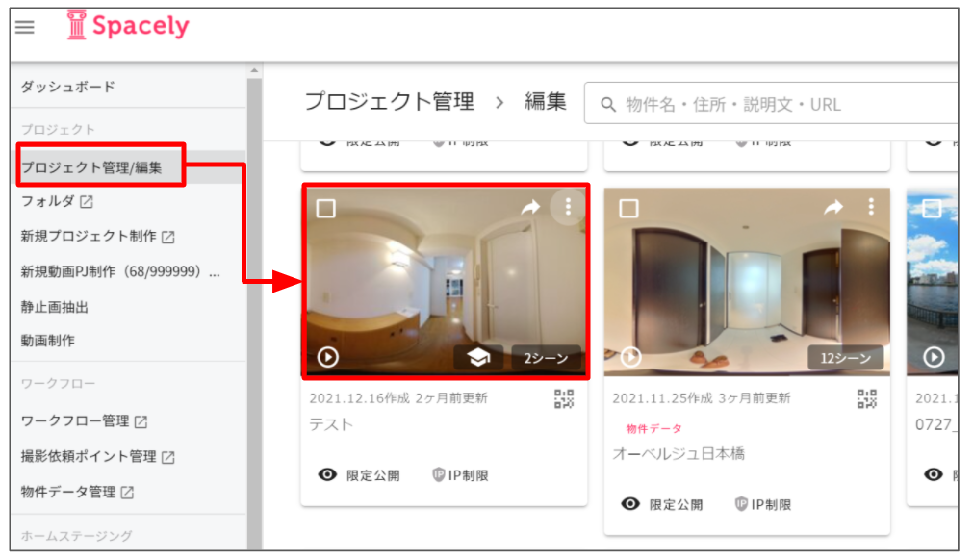Open ダッシュボード in the sidebar
The height and width of the screenshot is (560, 973).
(67, 87)
